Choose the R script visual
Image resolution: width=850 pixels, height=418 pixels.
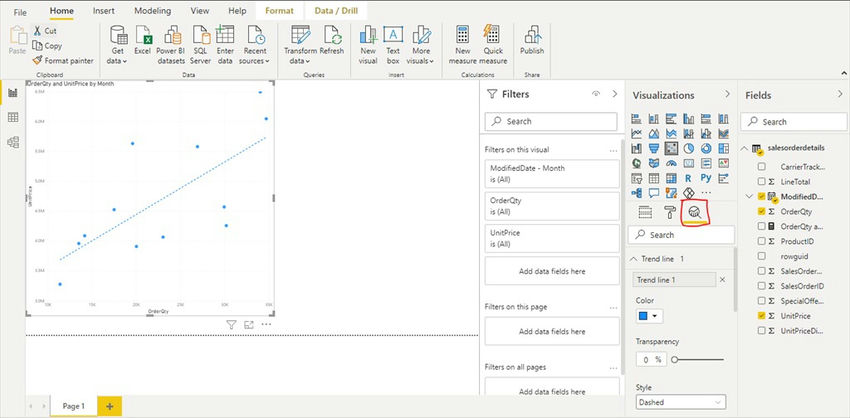(688, 178)
